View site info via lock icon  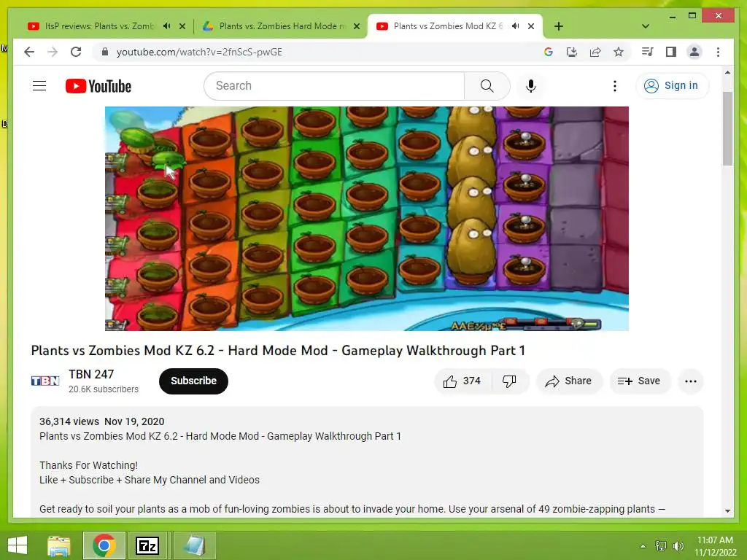point(105,52)
